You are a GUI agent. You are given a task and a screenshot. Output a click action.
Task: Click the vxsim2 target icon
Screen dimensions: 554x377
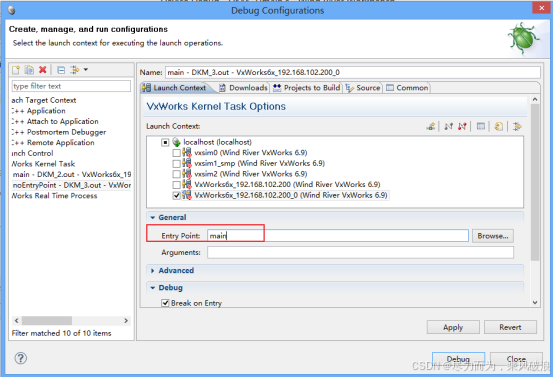187,174
